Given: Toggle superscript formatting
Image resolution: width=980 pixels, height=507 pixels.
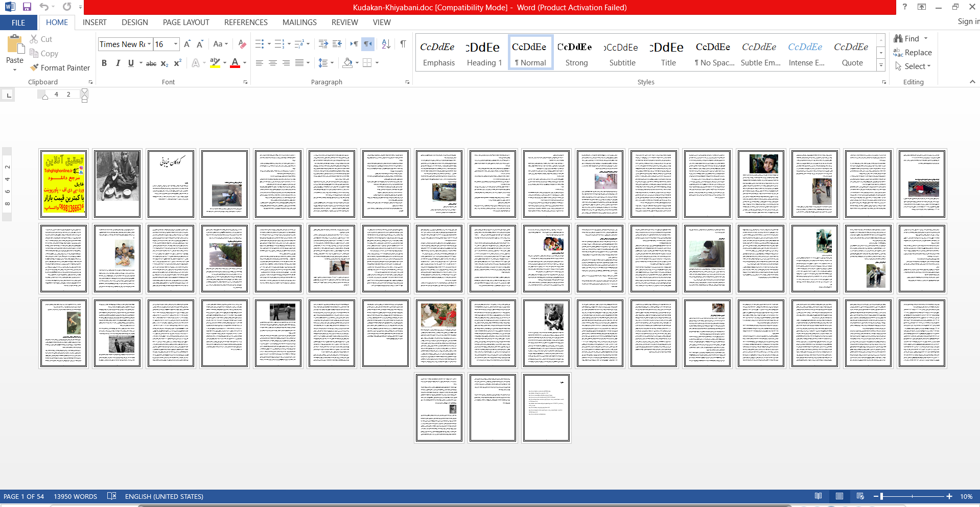Looking at the screenshot, I should pos(177,63).
